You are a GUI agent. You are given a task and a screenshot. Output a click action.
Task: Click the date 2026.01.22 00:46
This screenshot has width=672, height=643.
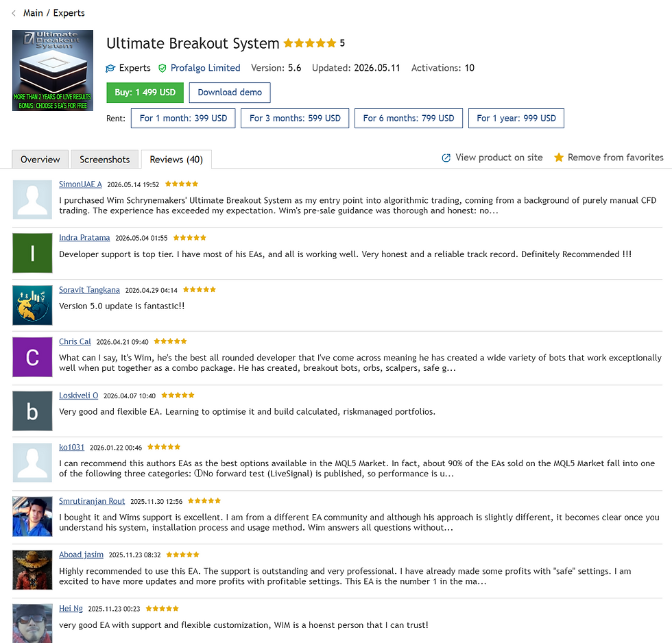click(116, 448)
